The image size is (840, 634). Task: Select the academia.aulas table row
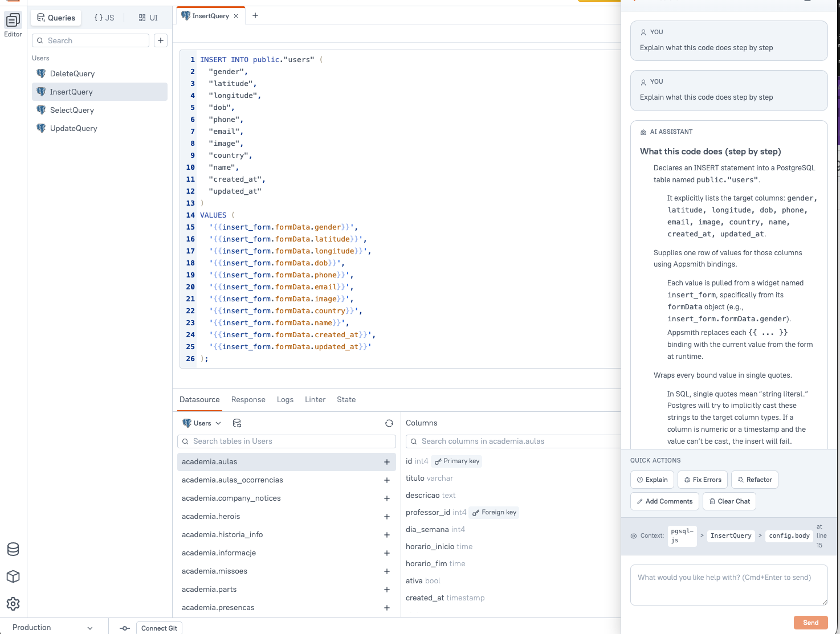coord(287,462)
